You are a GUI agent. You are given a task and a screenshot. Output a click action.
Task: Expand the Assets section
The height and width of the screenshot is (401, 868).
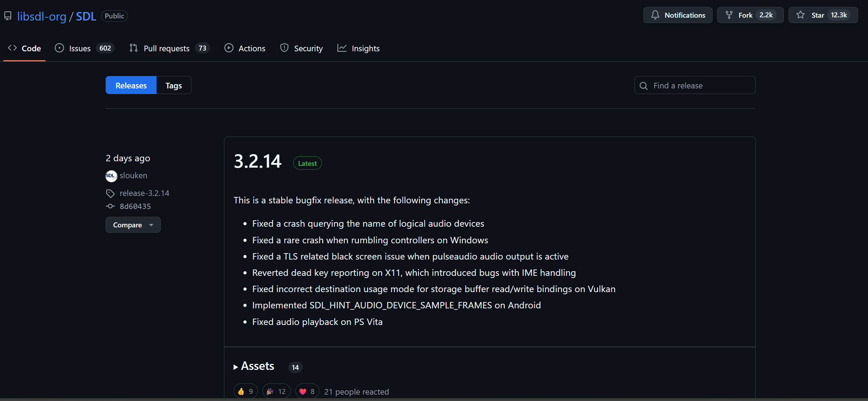[254, 366]
